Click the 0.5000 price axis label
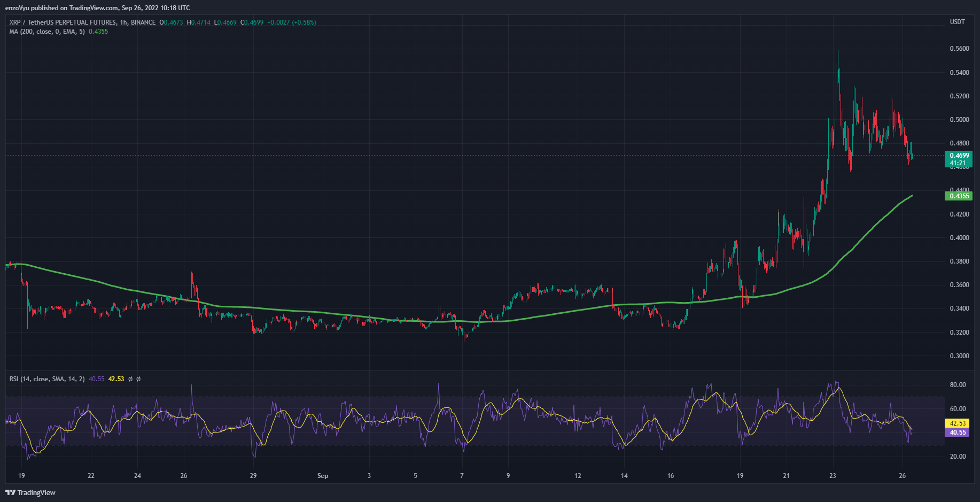Screen dimensions: 980x502 (x=959, y=120)
